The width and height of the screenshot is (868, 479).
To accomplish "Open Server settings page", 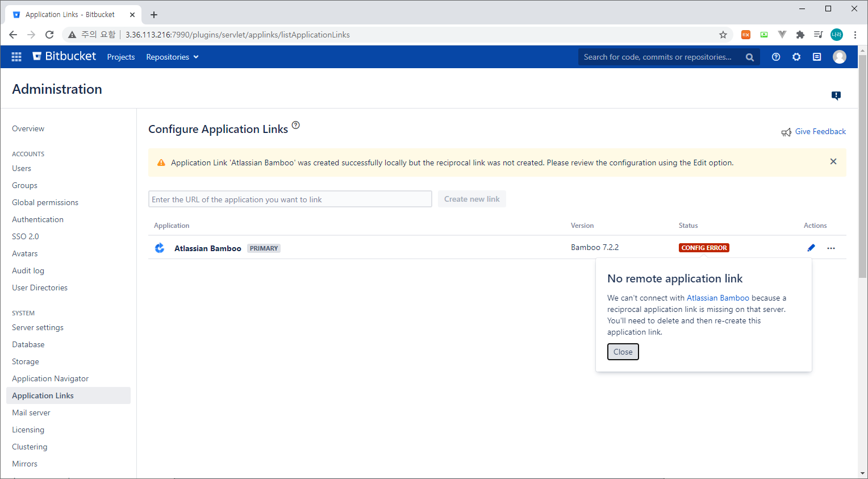I will click(x=37, y=327).
